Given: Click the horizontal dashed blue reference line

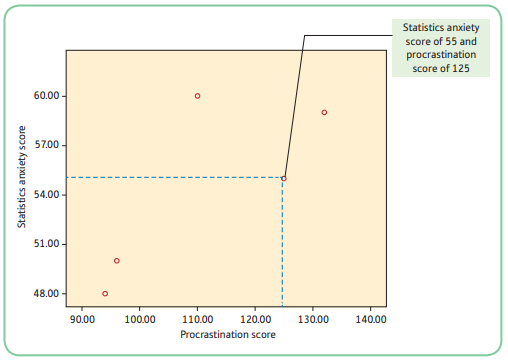Looking at the screenshot, I should (174, 177).
